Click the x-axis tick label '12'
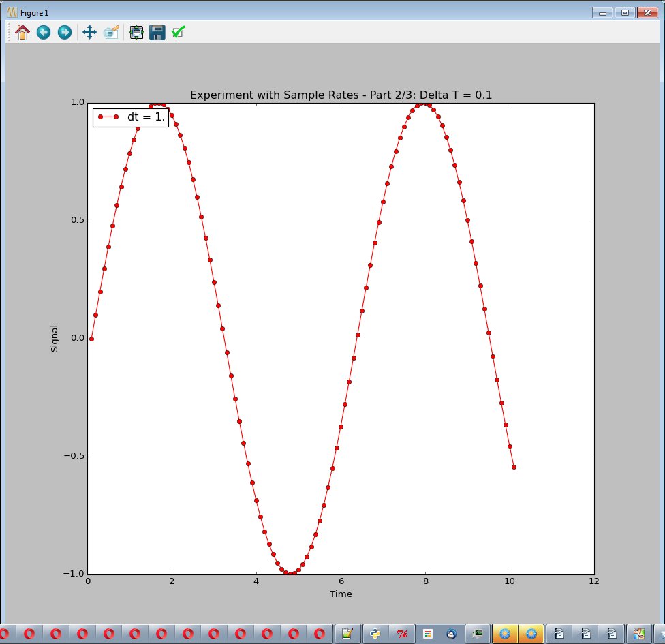This screenshot has height=644, width=665. pyautogui.click(x=594, y=581)
